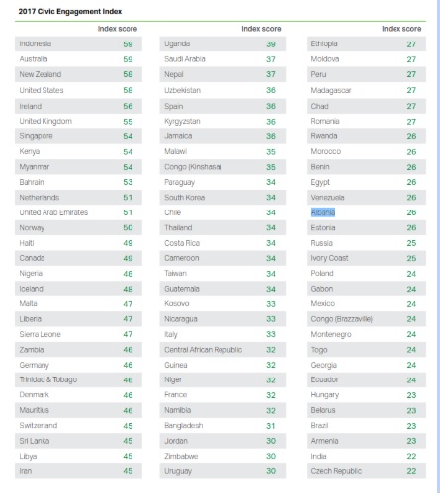Click the Congo (Brazzaville) entry
The height and width of the screenshot is (504, 440).
coord(341,319)
